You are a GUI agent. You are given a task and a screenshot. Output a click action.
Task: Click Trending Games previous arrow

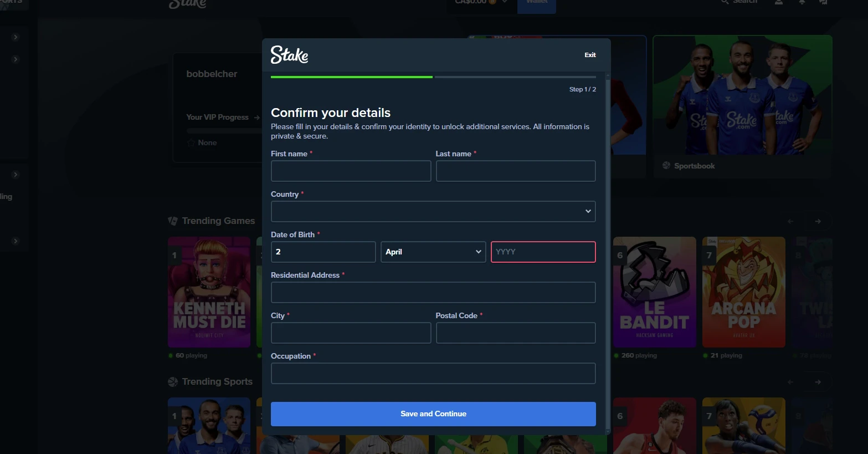coord(790,221)
